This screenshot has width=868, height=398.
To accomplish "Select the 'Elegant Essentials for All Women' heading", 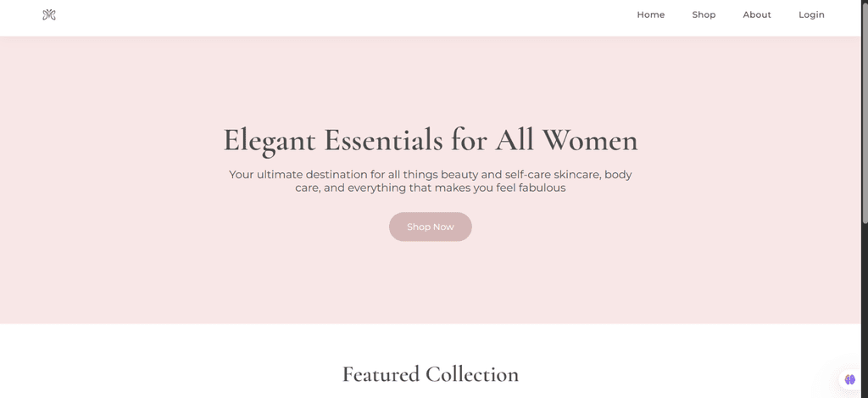I will pos(430,140).
